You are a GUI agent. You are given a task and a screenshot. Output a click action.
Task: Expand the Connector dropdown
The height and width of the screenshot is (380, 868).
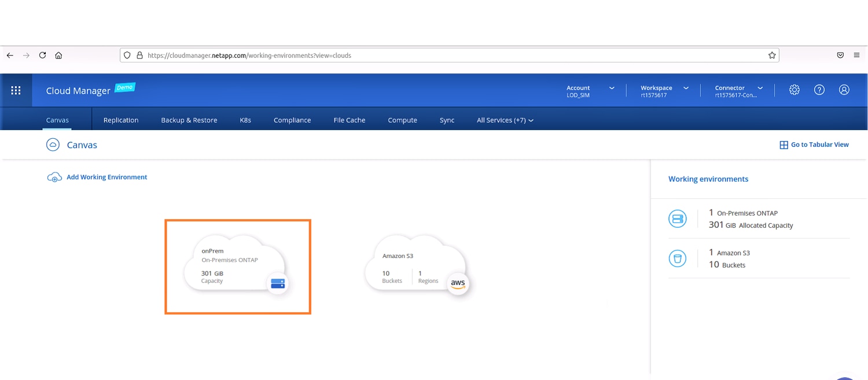pyautogui.click(x=739, y=91)
